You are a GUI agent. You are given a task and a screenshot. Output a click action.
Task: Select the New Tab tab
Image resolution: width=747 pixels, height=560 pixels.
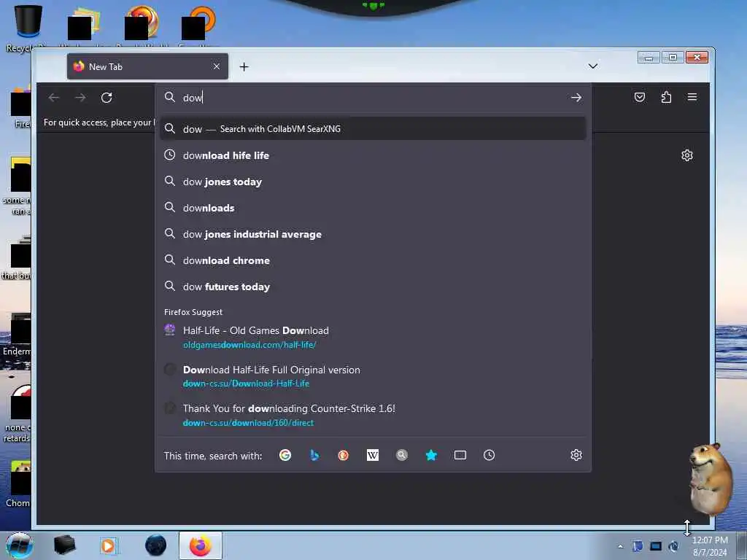(x=147, y=66)
